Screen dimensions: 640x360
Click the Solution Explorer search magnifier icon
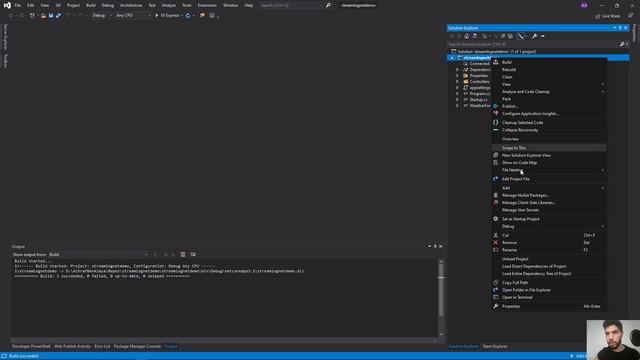622,44
